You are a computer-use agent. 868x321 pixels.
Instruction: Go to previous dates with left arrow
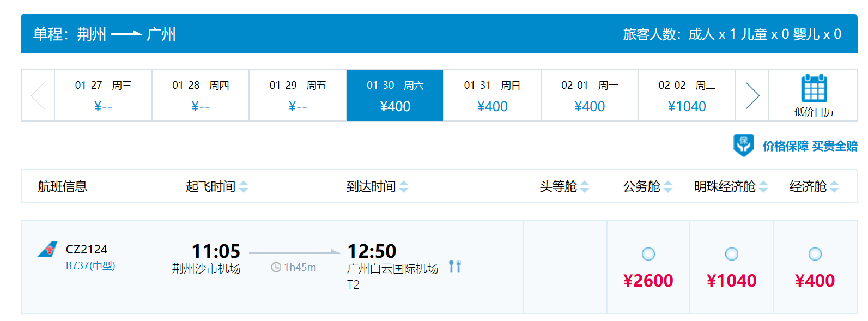(x=38, y=95)
